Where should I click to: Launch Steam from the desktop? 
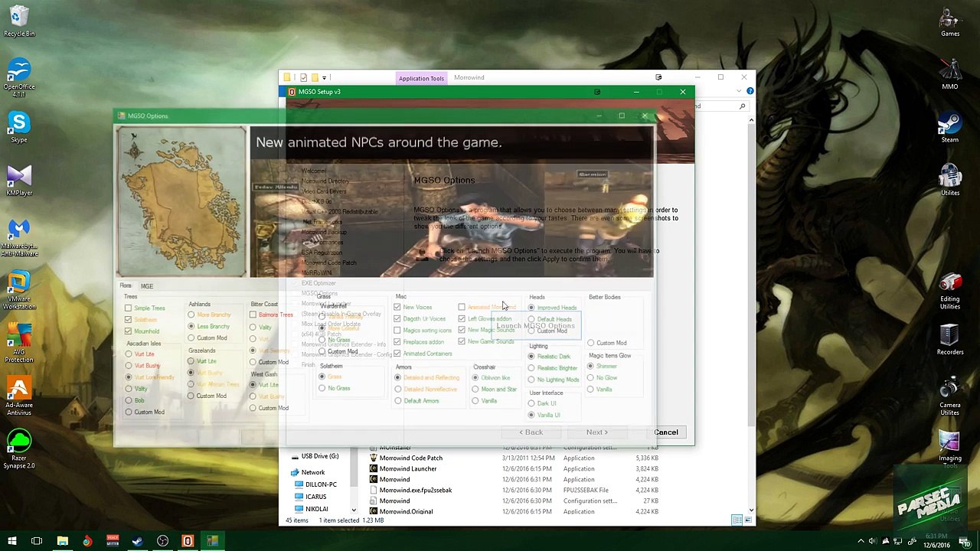pos(950,128)
